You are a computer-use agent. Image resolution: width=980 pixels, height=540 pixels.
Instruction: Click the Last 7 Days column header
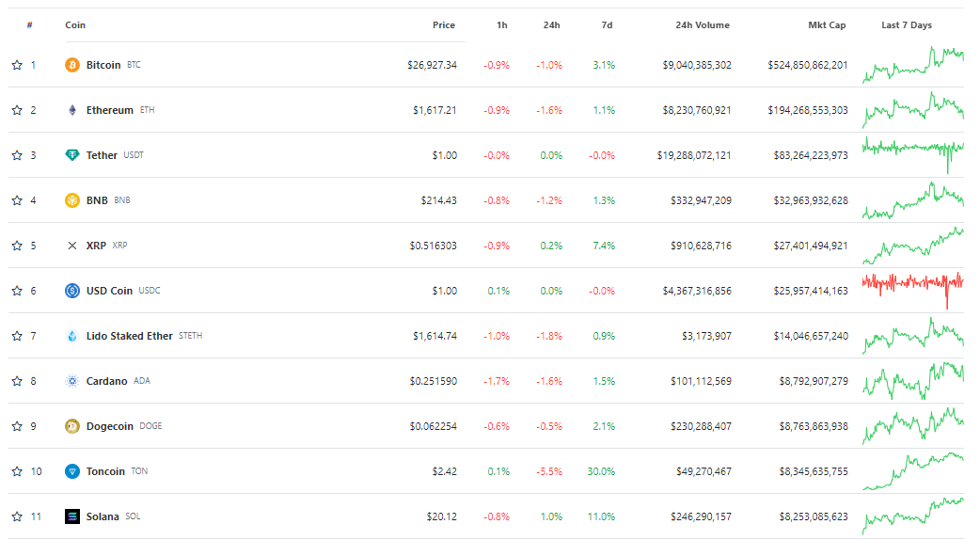coord(907,25)
